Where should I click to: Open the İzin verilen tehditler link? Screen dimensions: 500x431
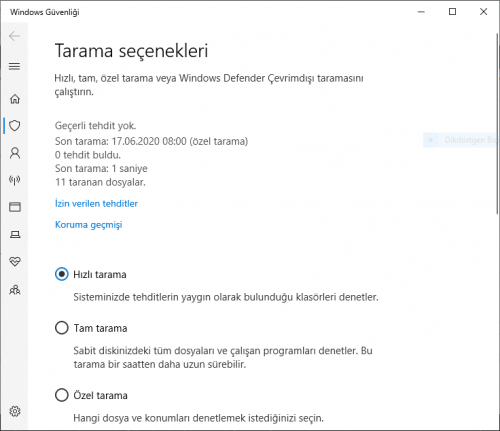[x=96, y=203]
